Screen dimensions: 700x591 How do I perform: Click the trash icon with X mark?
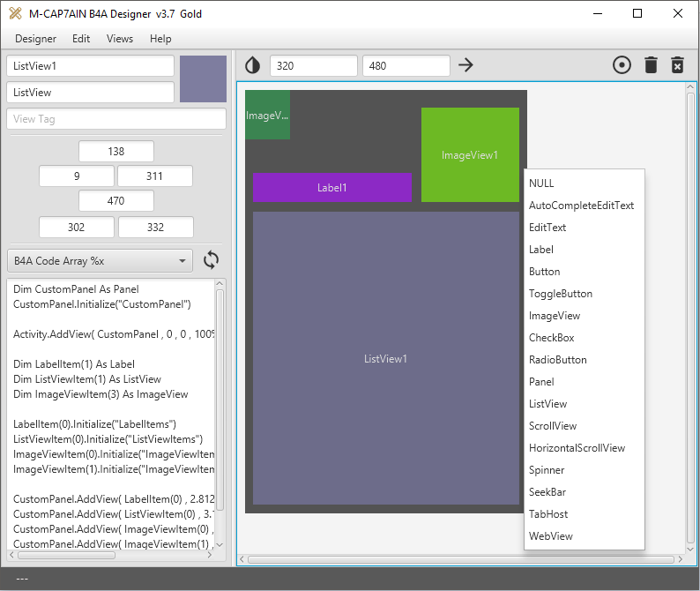coord(677,65)
